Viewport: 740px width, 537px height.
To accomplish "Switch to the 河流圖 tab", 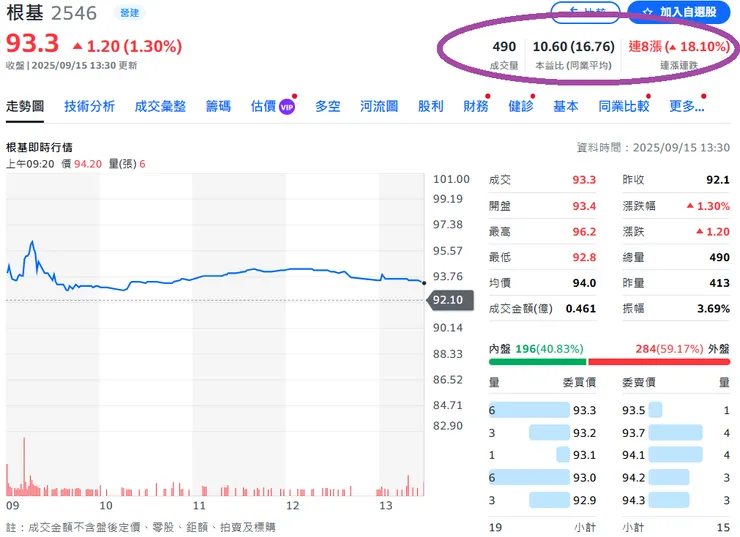I will tap(379, 106).
